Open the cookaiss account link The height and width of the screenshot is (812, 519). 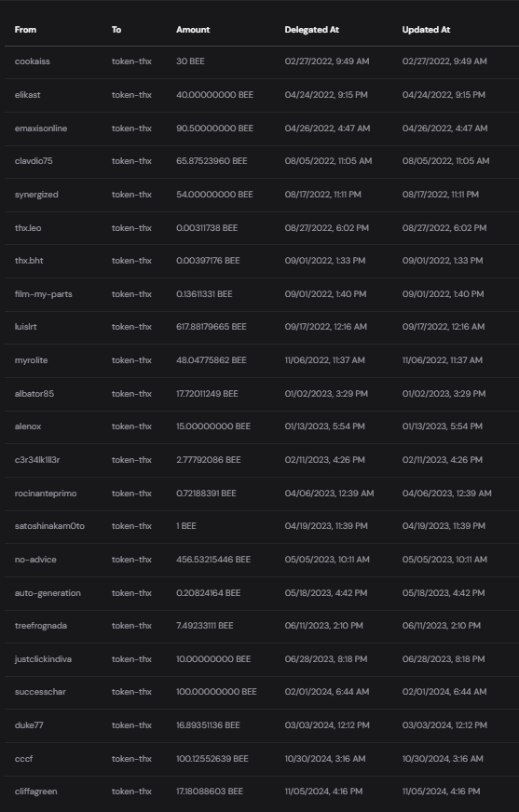(32, 61)
